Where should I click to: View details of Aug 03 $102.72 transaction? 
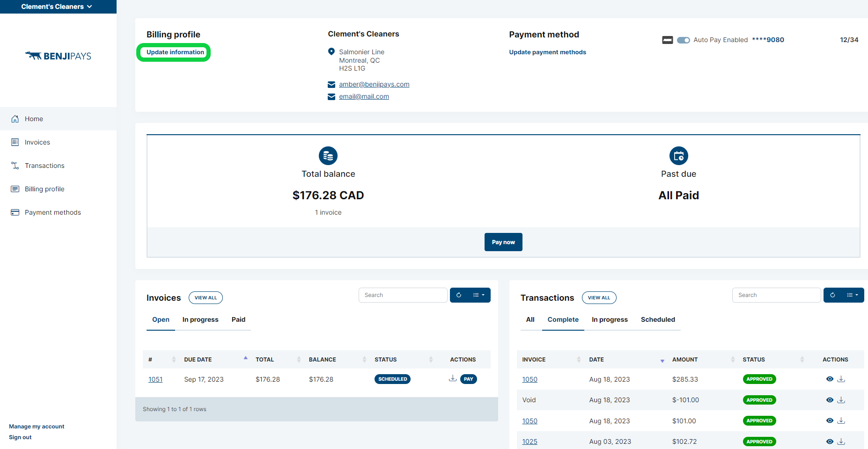coord(830,442)
